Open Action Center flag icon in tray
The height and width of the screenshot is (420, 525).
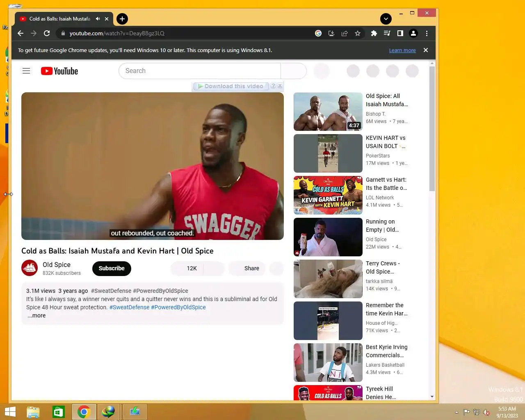pos(467,412)
